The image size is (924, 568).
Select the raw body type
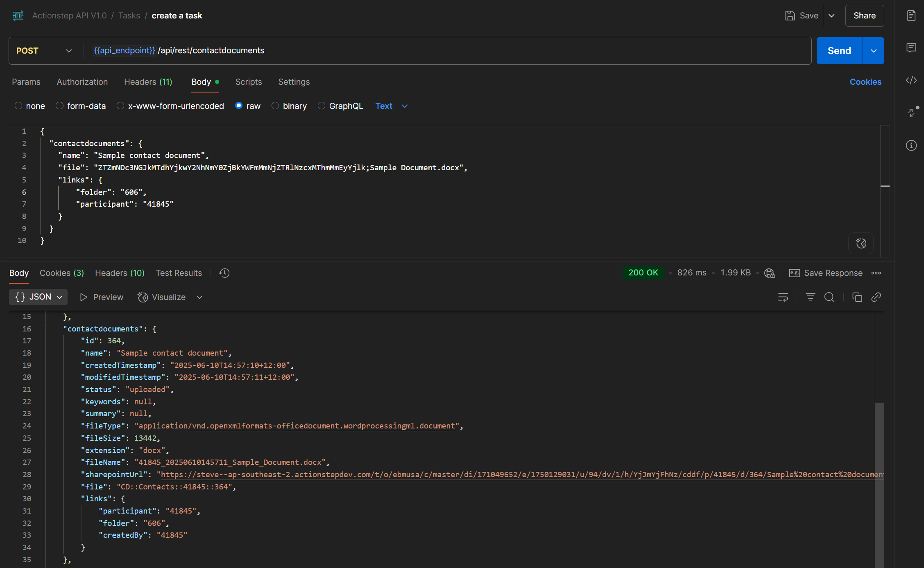click(x=239, y=106)
